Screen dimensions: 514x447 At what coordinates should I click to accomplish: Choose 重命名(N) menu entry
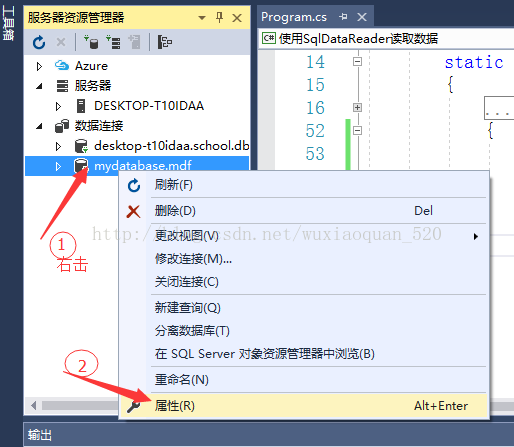(x=303, y=380)
